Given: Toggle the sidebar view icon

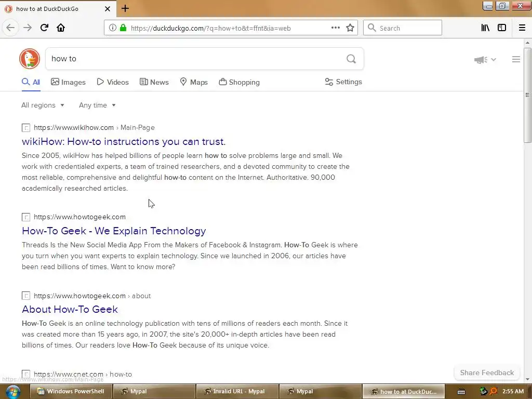Looking at the screenshot, I should tap(502, 28).
